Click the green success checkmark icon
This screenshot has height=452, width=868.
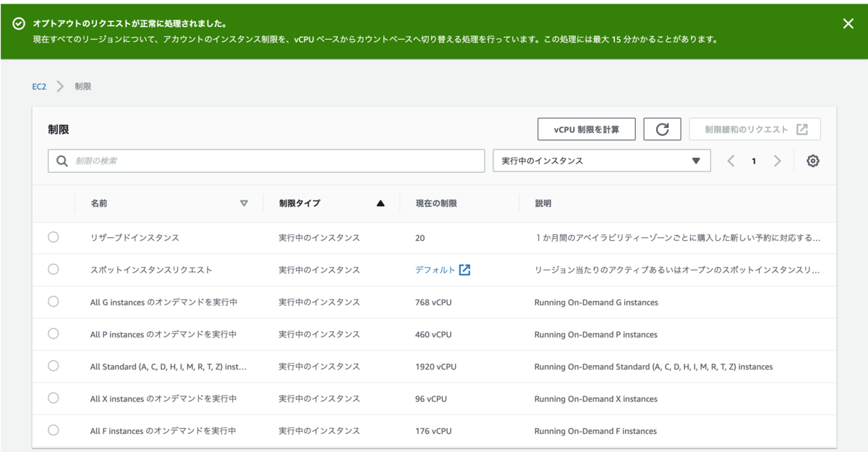click(19, 24)
